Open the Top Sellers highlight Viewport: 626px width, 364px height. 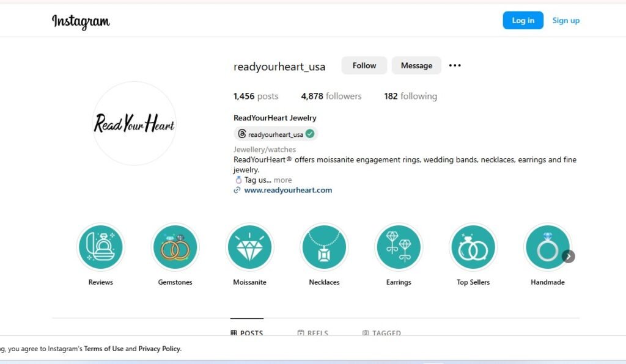[x=473, y=247]
